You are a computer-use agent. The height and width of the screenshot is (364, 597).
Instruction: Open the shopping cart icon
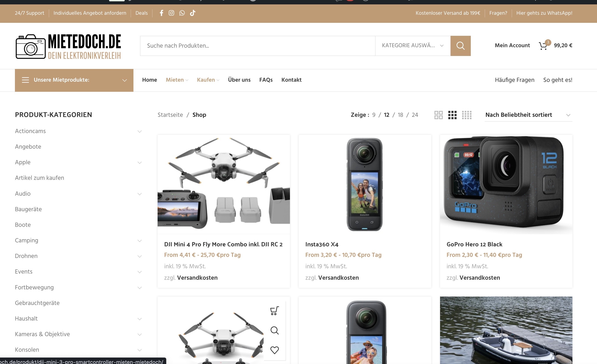[x=543, y=46]
